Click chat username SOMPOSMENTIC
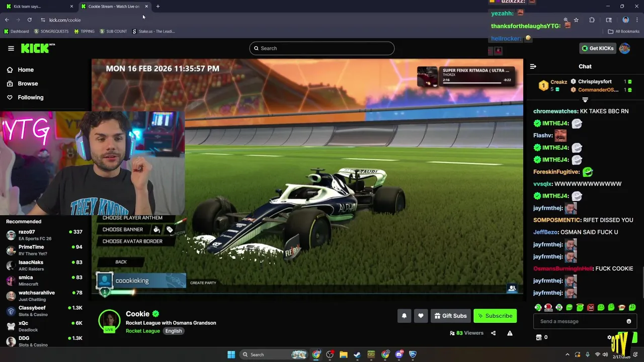The width and height of the screenshot is (644, 362). [x=557, y=220]
